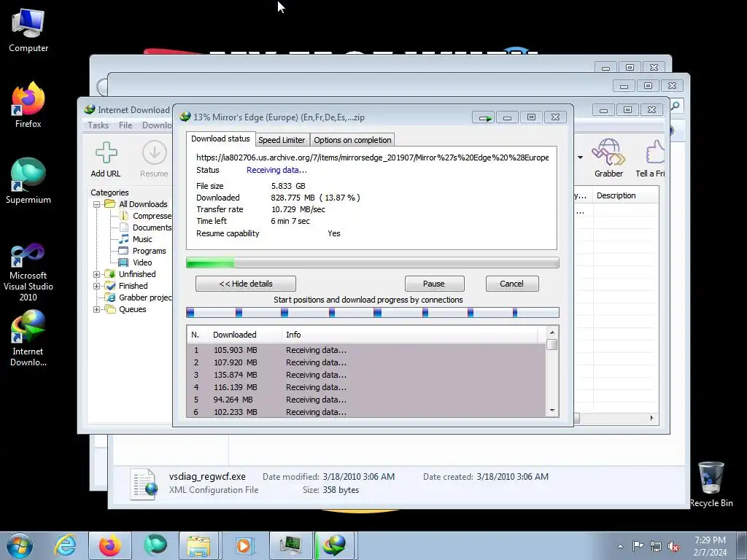Select the Music category
Viewport: 747px width, 560px height.
pyautogui.click(x=136, y=239)
